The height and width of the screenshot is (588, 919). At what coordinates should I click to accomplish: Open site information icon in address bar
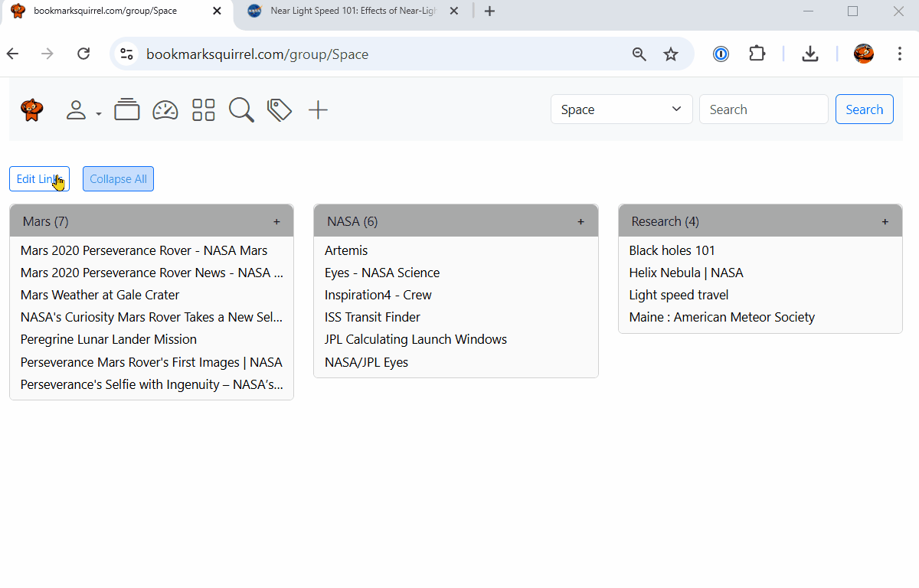127,54
